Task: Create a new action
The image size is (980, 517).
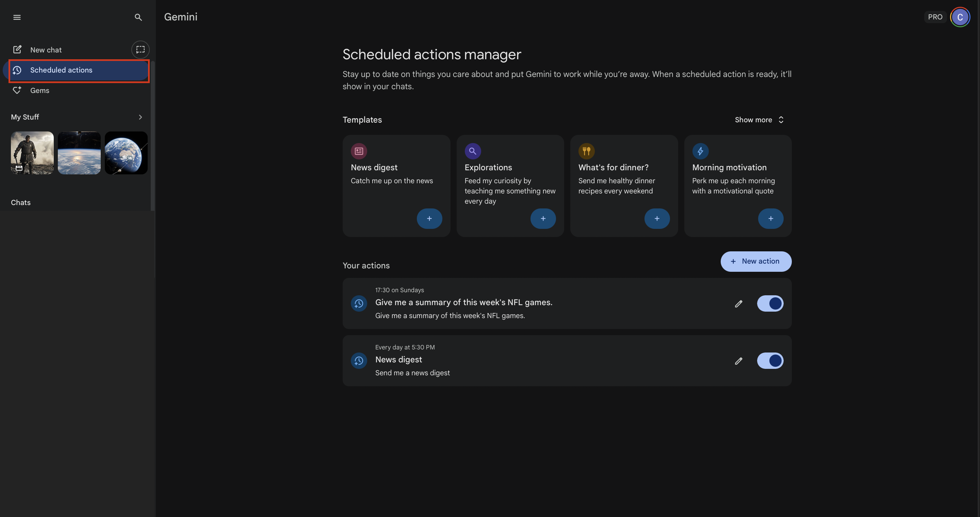Action: coord(755,262)
